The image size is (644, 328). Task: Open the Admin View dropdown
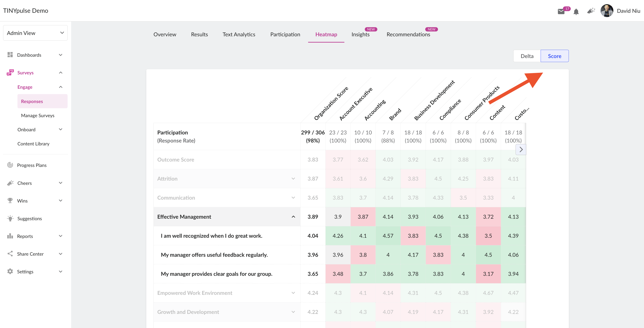tap(35, 33)
